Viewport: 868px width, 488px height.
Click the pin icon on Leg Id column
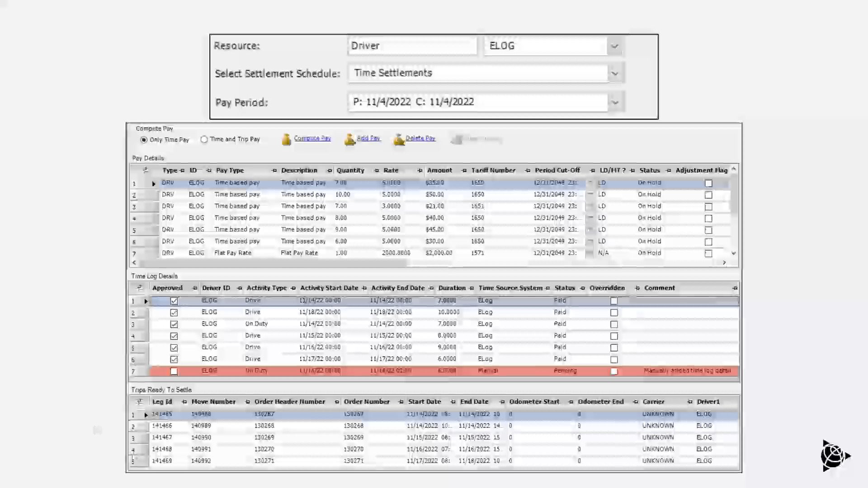[x=184, y=402]
